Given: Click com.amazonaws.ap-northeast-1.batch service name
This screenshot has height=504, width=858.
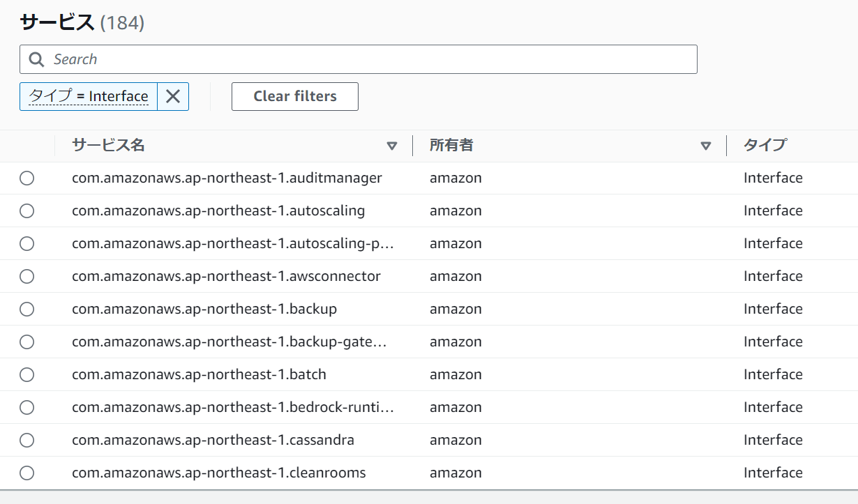Looking at the screenshot, I should pos(199,374).
